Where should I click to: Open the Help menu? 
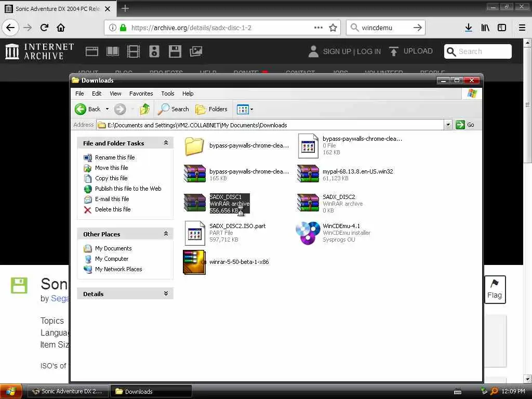[x=188, y=94]
